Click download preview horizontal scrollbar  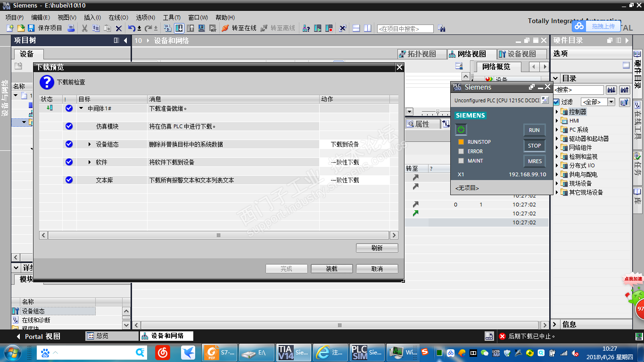[x=219, y=235]
